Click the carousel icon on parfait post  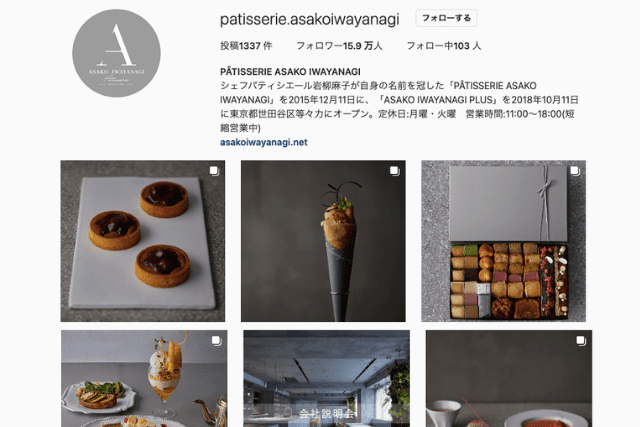216,340
